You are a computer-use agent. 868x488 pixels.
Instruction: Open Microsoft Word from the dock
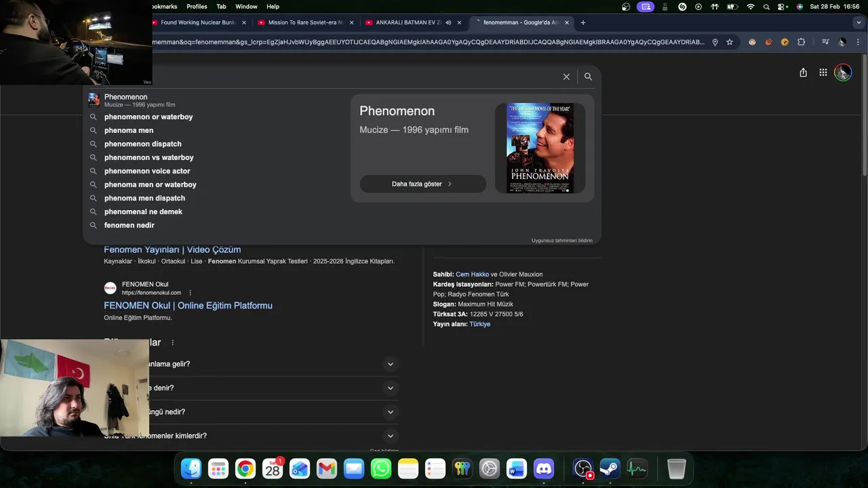point(516,468)
